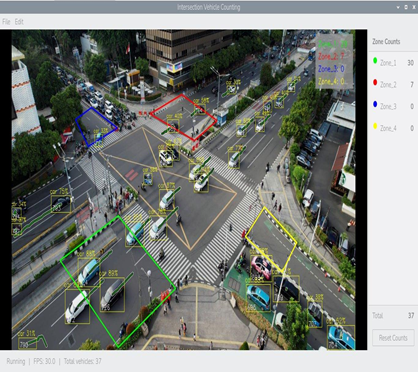Click the Reset Counts button
Screen dimensions: 418x372
pos(393,338)
